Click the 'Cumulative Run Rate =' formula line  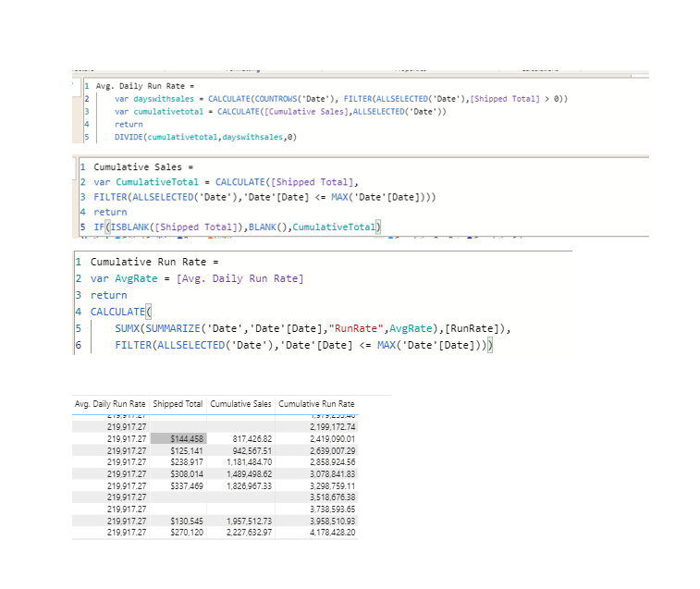[154, 262]
